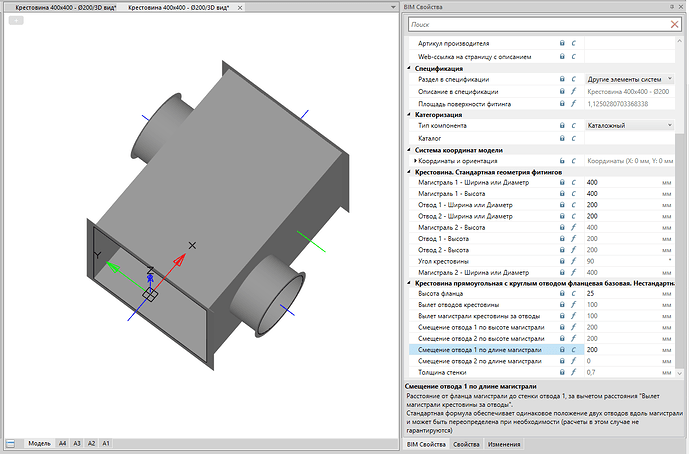Viewport: 689px width, 454px height.
Task: Click the Поиск search field
Action: pos(539,25)
